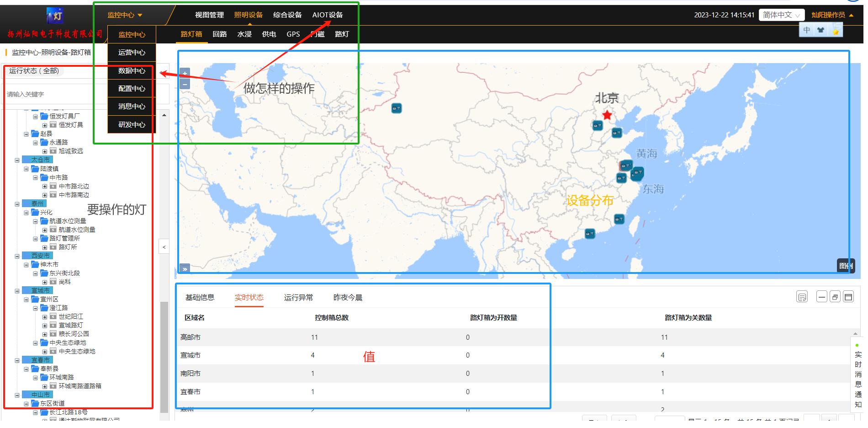
Task: Click the shirt skin icon in the toolbar
Action: coord(820,30)
